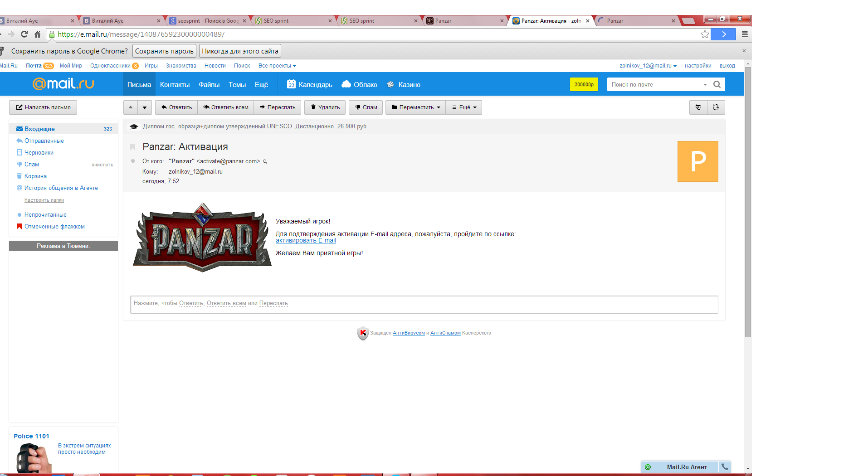
Task: Expand the search options dropdown arrow
Action: point(705,85)
